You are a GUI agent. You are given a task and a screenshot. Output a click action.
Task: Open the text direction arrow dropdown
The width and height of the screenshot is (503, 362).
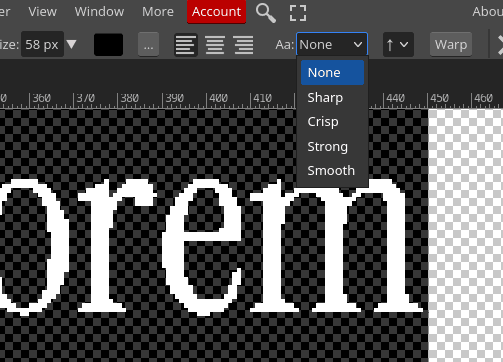point(398,44)
